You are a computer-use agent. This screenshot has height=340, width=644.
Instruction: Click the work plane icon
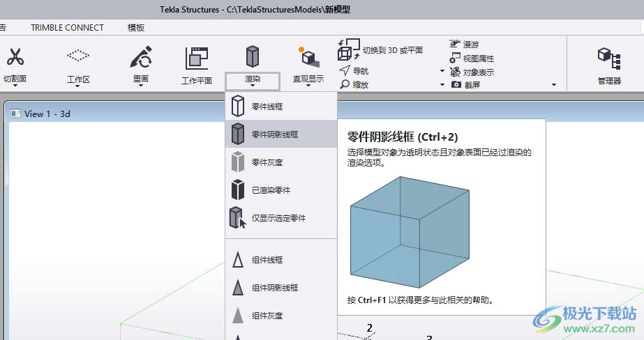pyautogui.click(x=197, y=59)
